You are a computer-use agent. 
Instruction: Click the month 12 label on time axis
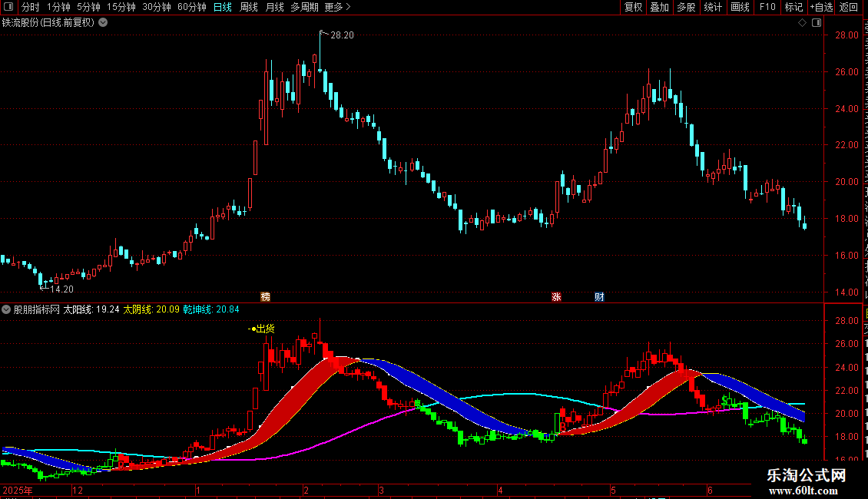point(78,490)
